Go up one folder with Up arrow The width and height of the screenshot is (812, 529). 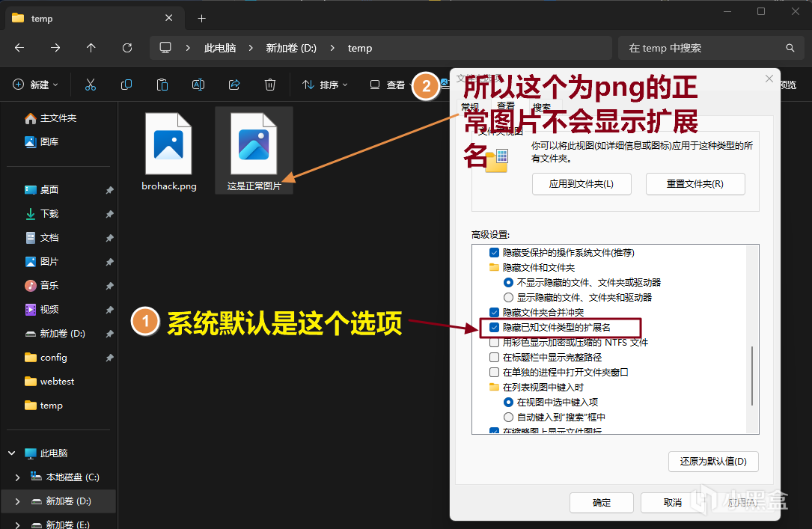(x=91, y=48)
